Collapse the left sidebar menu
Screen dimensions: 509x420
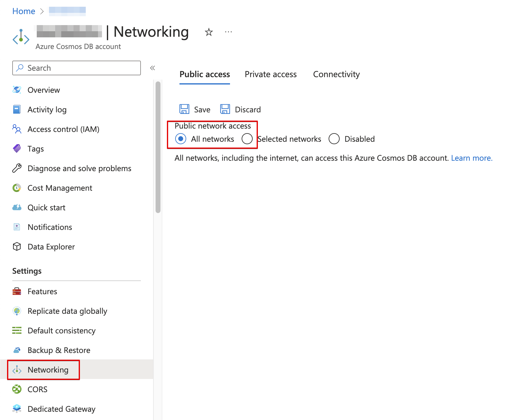click(153, 68)
